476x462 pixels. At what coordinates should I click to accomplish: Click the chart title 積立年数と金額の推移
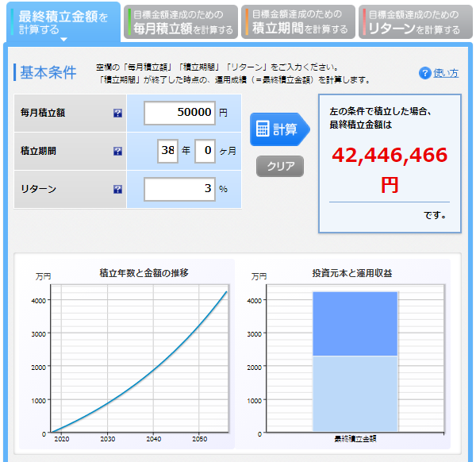click(144, 273)
